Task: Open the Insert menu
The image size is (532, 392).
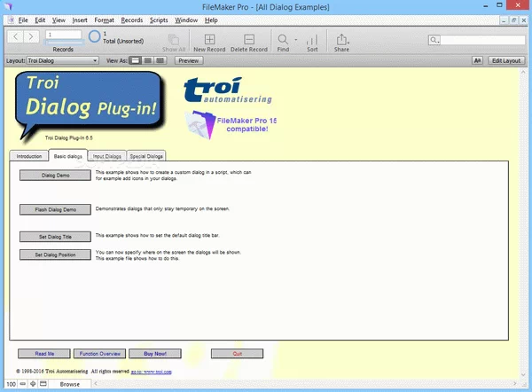Action: [x=80, y=20]
